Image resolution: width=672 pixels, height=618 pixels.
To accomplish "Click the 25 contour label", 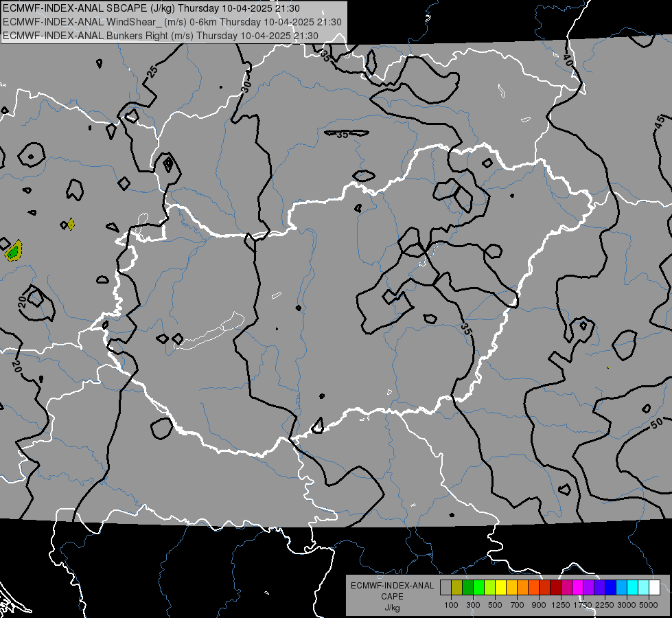I will pyautogui.click(x=152, y=71).
